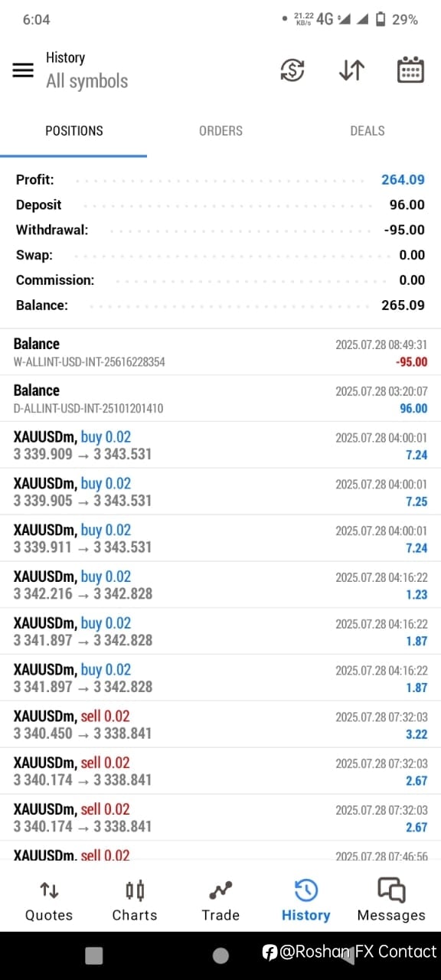Open the XAUUSDm sell trade with 3.22 profit
Image resolution: width=441 pixels, height=980 pixels.
point(220,724)
